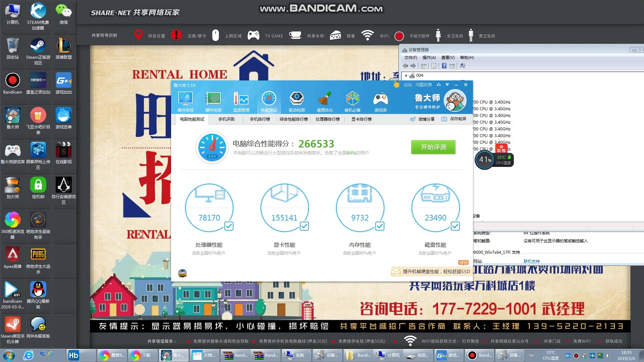Click the 红包 red envelope badge
The width and height of the screenshot is (644, 362).
(x=501, y=148)
